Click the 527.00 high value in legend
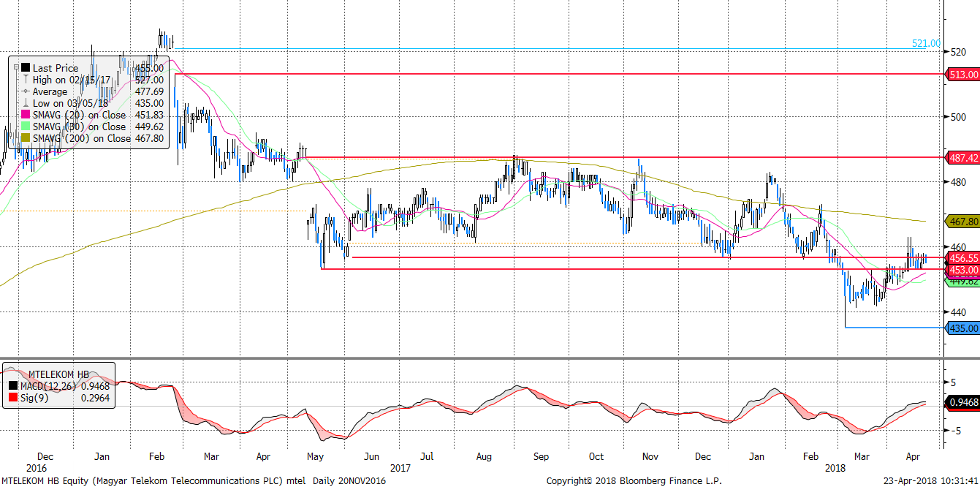The height and width of the screenshot is (487, 980). (x=150, y=80)
